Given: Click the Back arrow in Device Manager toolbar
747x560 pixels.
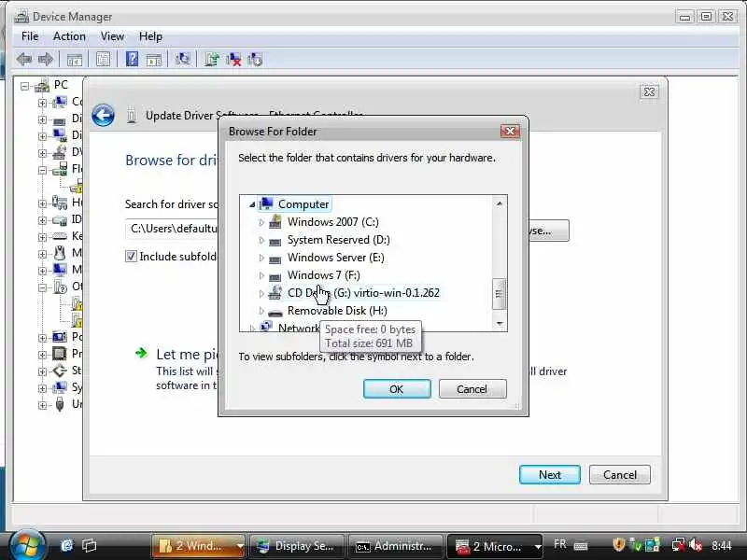Looking at the screenshot, I should tap(24, 60).
